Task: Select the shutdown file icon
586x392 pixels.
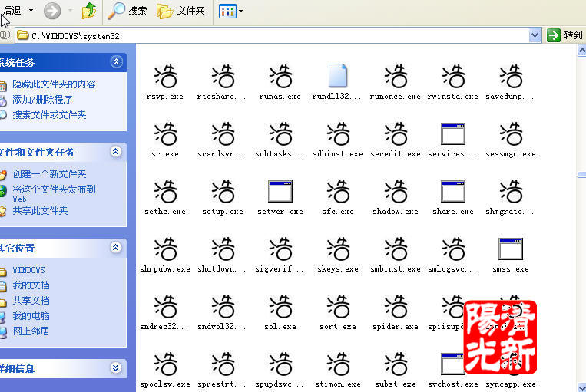Action: 223,249
